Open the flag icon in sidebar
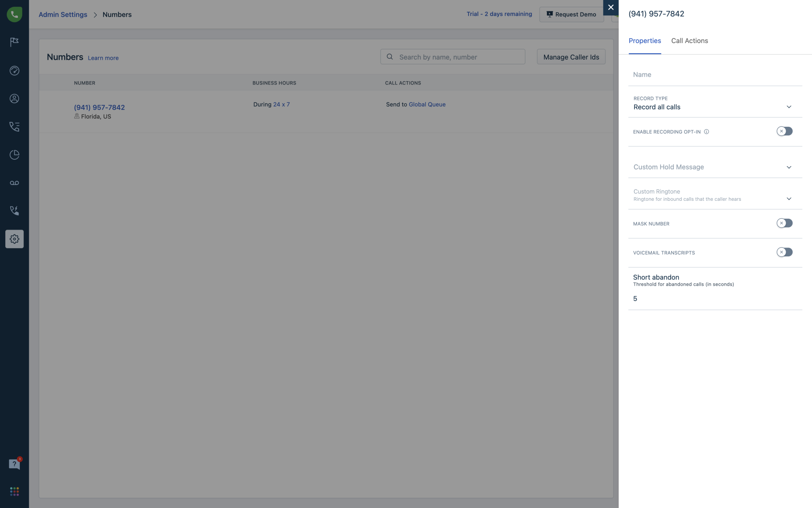The height and width of the screenshot is (508, 812). (14, 42)
